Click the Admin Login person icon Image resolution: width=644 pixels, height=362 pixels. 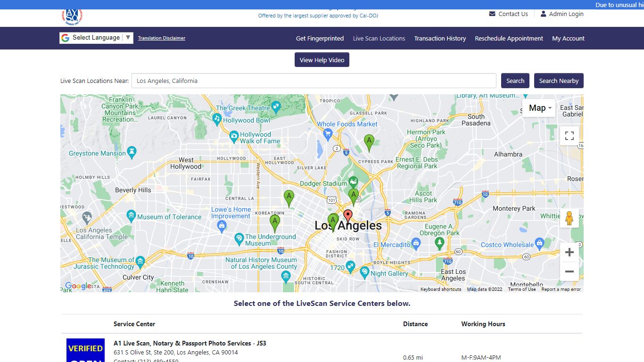pos(544,14)
